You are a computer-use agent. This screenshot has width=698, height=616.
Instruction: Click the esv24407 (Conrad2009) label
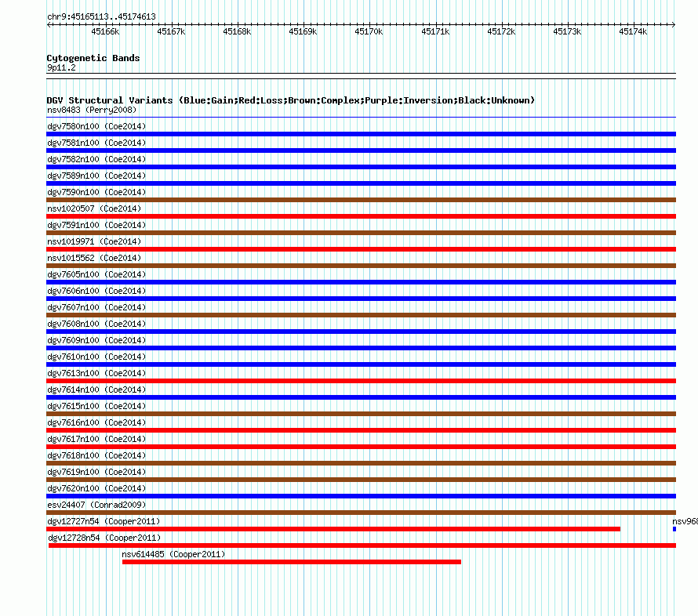[x=96, y=505]
